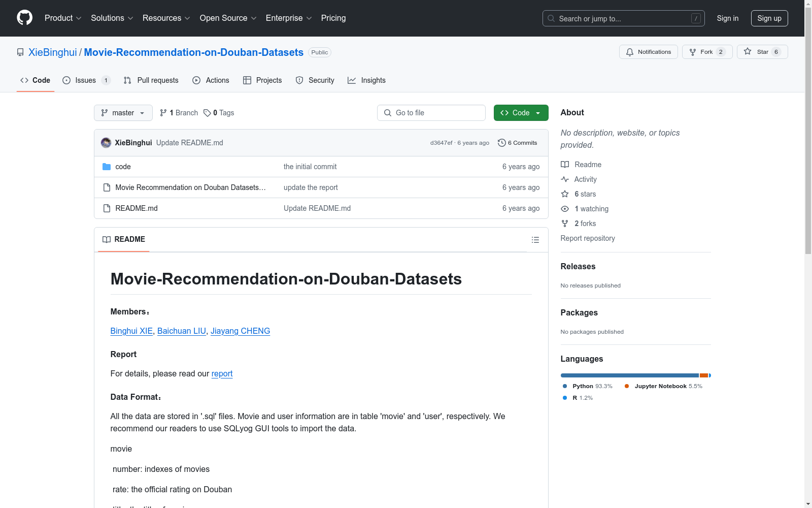Viewport: 812px width, 508px height.
Task: Open the Pull requests tab
Action: tap(151, 80)
